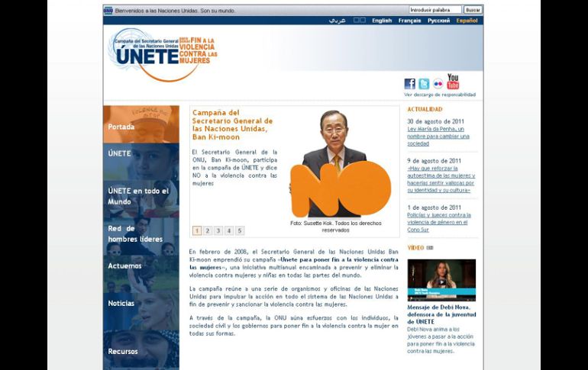
Task: Open the Twitter icon link
Action: (423, 84)
